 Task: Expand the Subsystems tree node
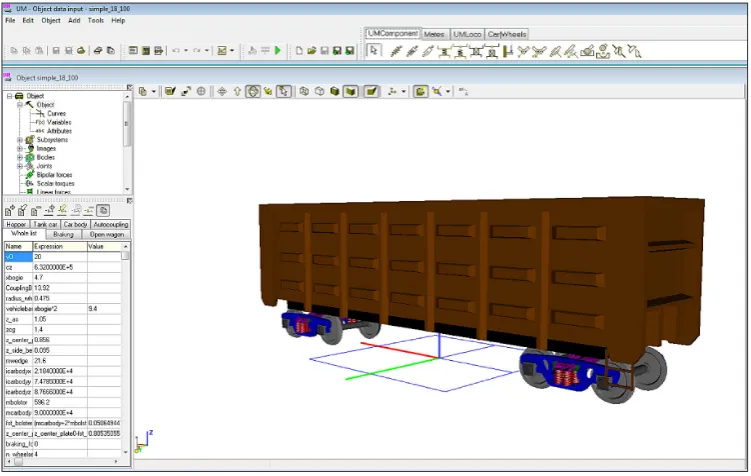point(20,140)
